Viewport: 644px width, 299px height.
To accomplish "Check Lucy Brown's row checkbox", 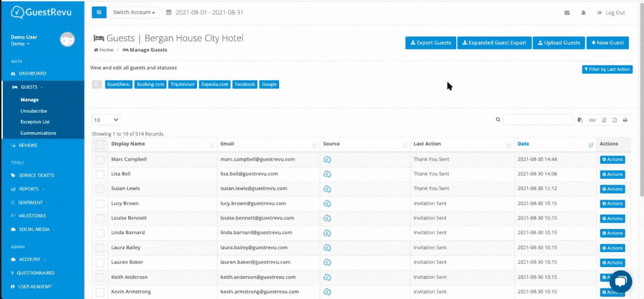I will [x=100, y=204].
